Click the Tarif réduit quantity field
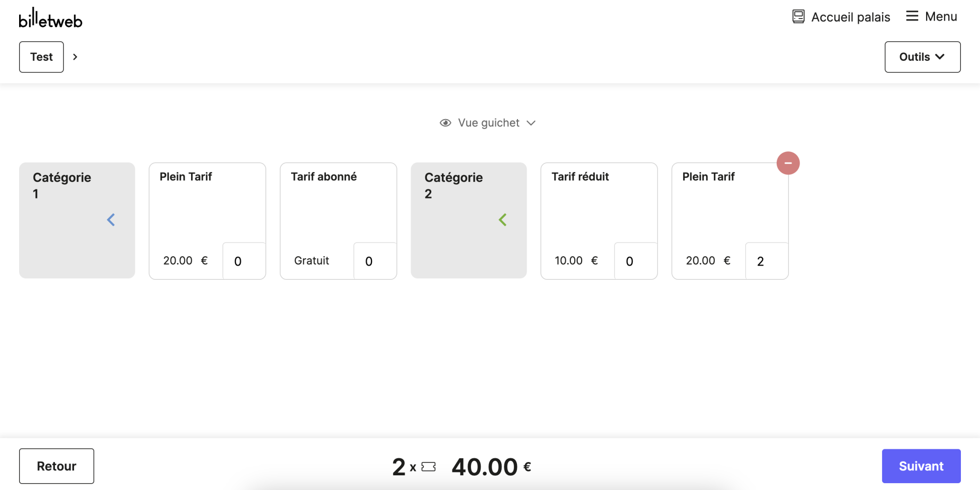This screenshot has width=980, height=490. 636,261
